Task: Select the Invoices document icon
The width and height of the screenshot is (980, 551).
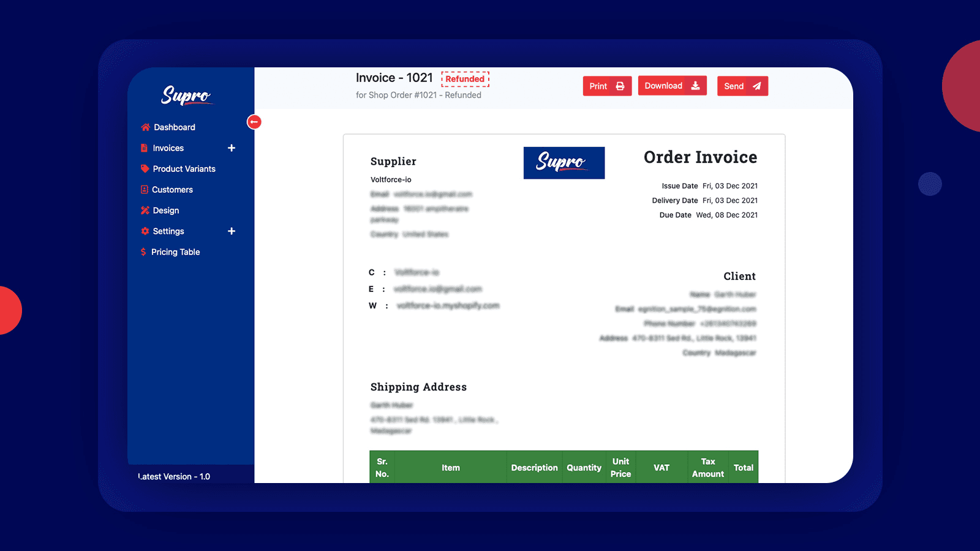Action: (143, 148)
